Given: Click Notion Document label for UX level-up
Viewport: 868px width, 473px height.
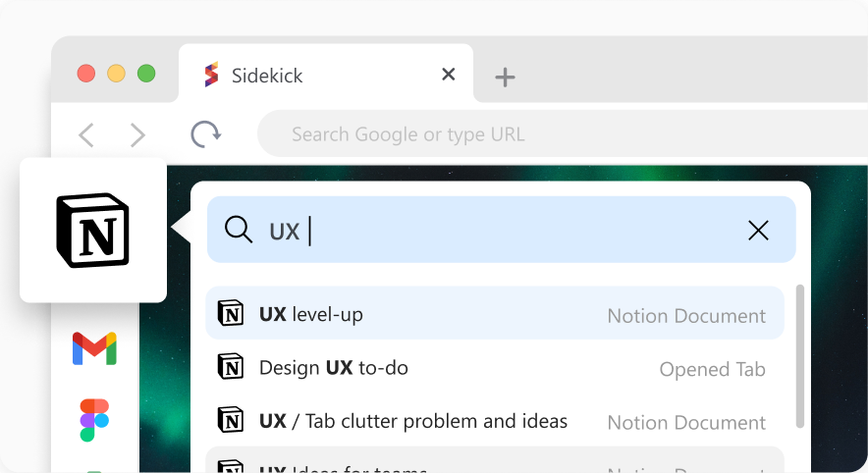Looking at the screenshot, I should point(686,316).
